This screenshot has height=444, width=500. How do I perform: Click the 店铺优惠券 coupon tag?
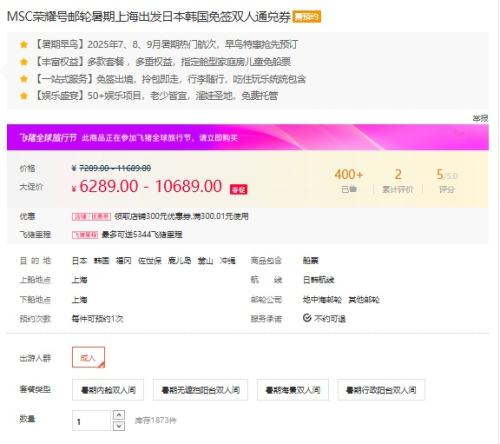pyautogui.click(x=91, y=217)
